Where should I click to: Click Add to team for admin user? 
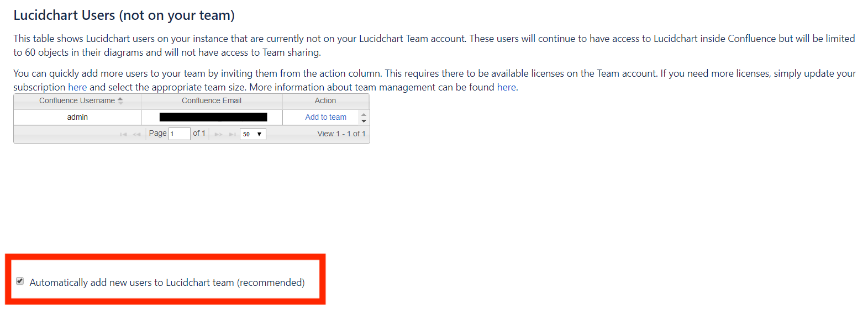tap(325, 116)
